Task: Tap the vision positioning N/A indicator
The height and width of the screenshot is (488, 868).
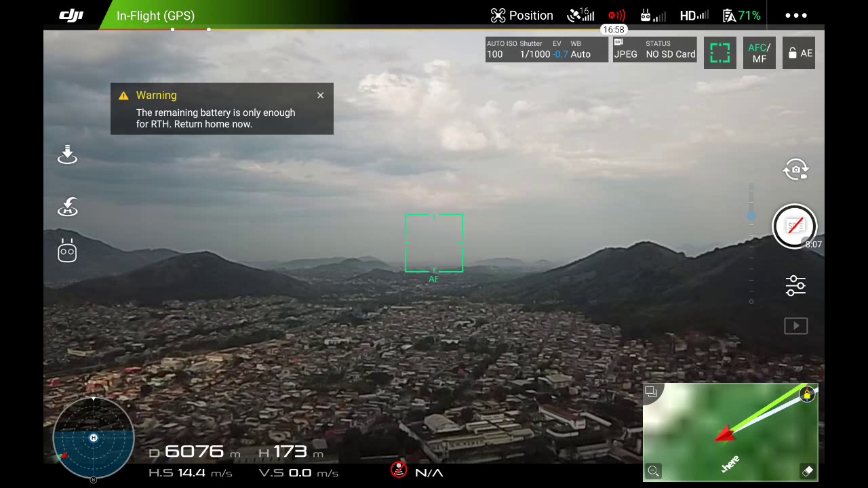Action: [x=417, y=472]
